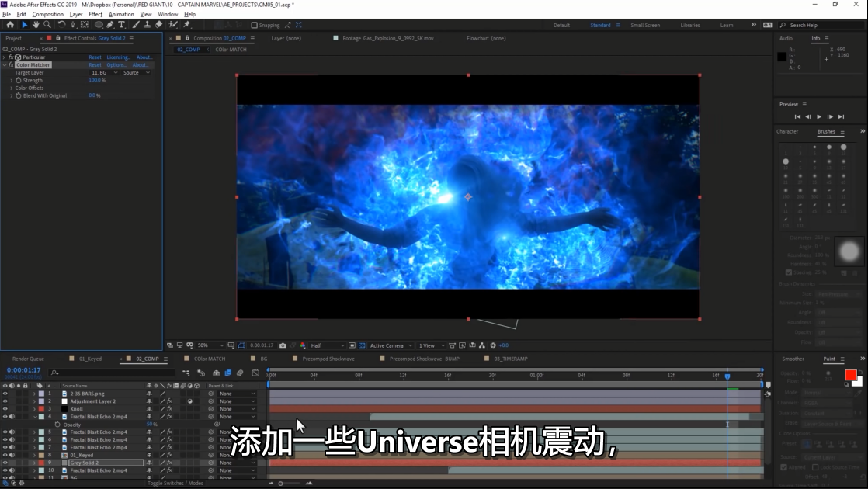This screenshot has height=489, width=868.
Task: Click the red foreground paint color swatch
Action: pyautogui.click(x=851, y=375)
